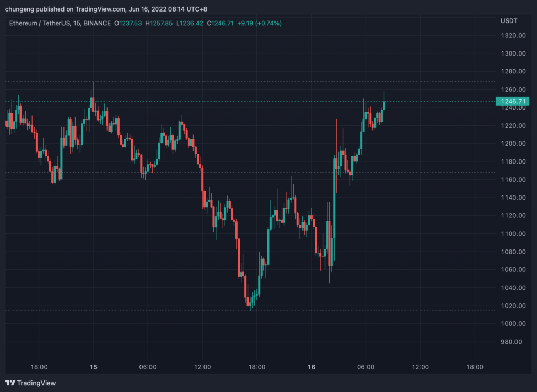The height and width of the screenshot is (392, 537).
Task: Click the +9.19 (+0.74%) change value
Action: pyautogui.click(x=260, y=23)
